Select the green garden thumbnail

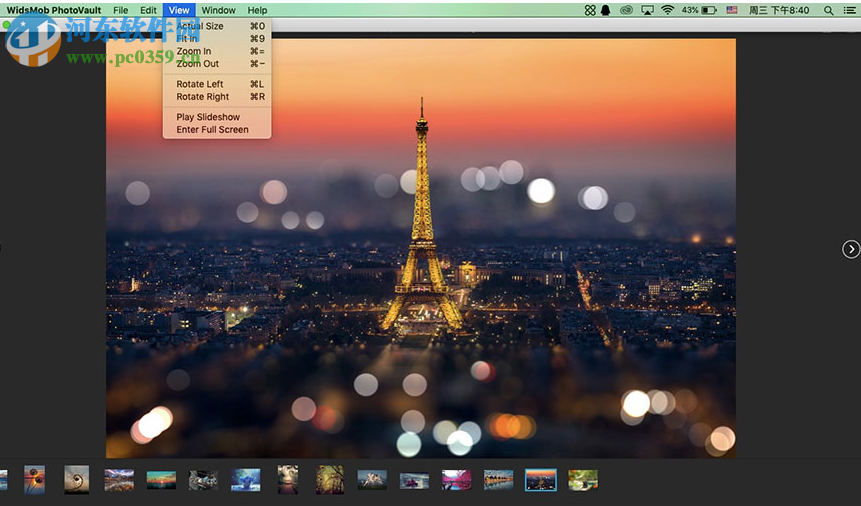coord(583,480)
